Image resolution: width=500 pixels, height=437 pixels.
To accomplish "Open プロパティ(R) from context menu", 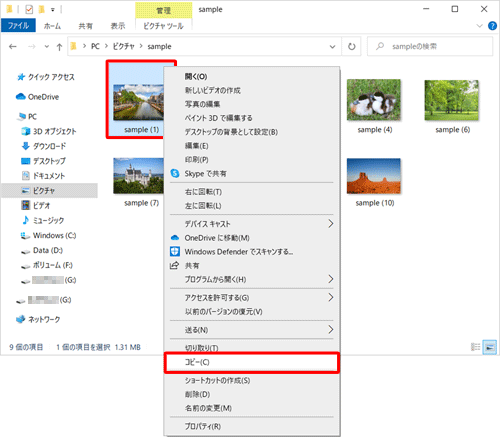I will click(x=252, y=426).
